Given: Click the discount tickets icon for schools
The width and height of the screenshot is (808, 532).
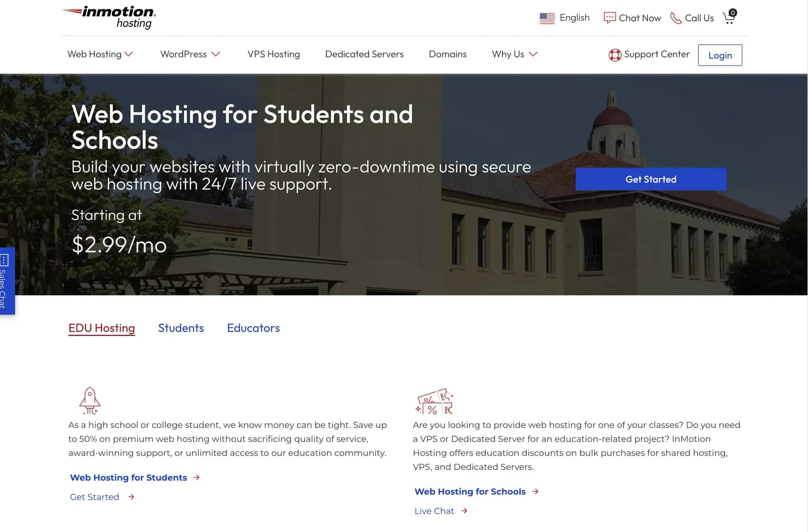Looking at the screenshot, I should tap(434, 401).
